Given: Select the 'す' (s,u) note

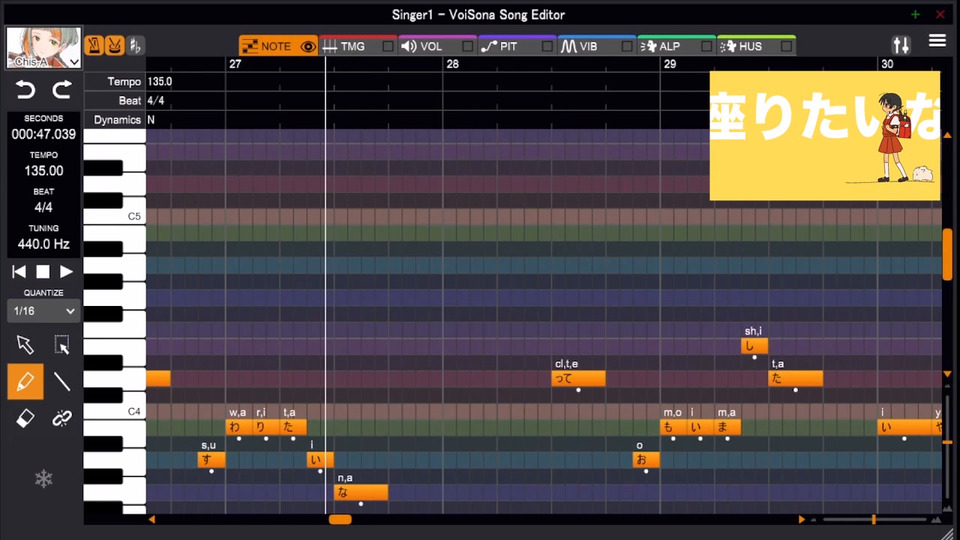Looking at the screenshot, I should click(x=211, y=460).
